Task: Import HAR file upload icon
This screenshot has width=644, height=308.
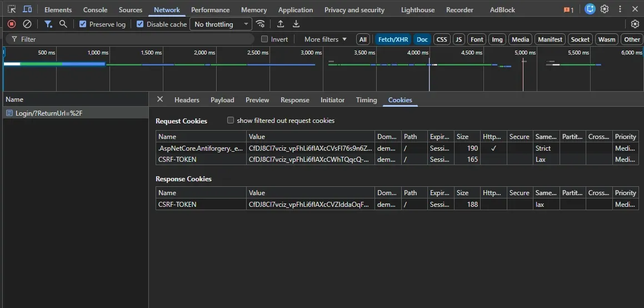Action: point(281,24)
